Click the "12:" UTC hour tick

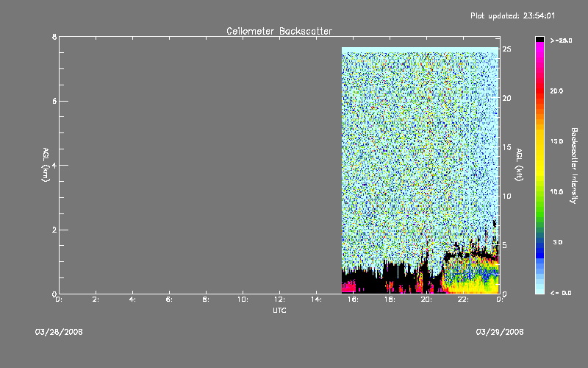coord(279,300)
